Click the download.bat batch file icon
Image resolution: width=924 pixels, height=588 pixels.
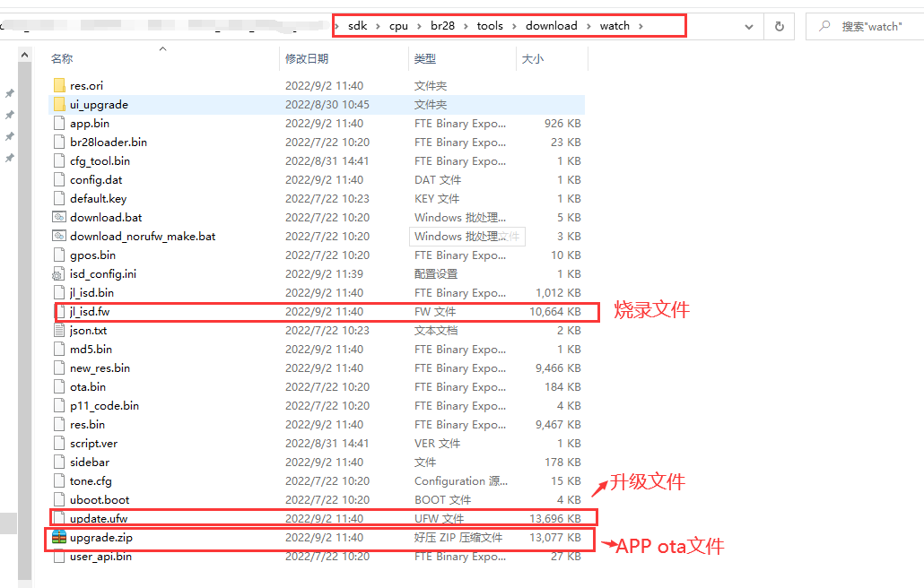(x=59, y=217)
